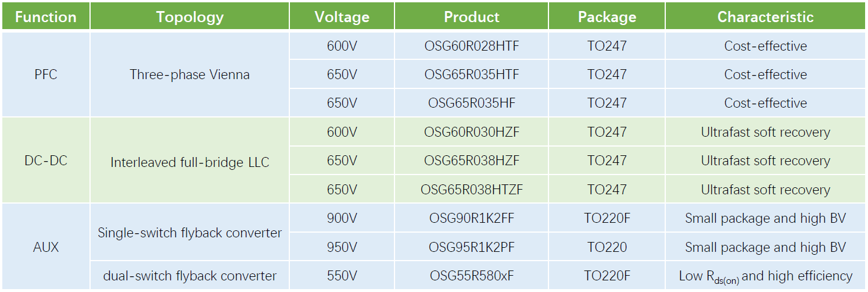The image size is (868, 292).
Task: Click the Product column header
Action: click(471, 17)
